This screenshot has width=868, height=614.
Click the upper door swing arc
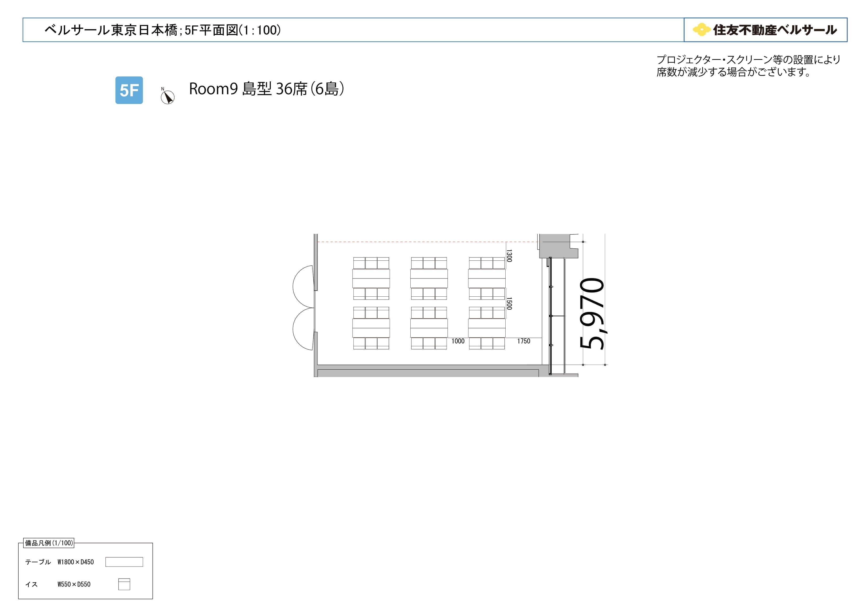pyautogui.click(x=303, y=286)
